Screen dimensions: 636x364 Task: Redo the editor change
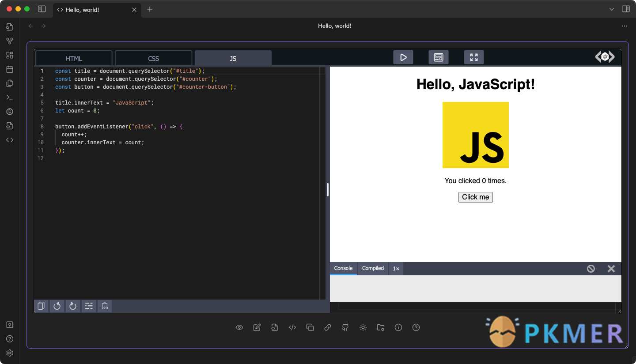73,306
